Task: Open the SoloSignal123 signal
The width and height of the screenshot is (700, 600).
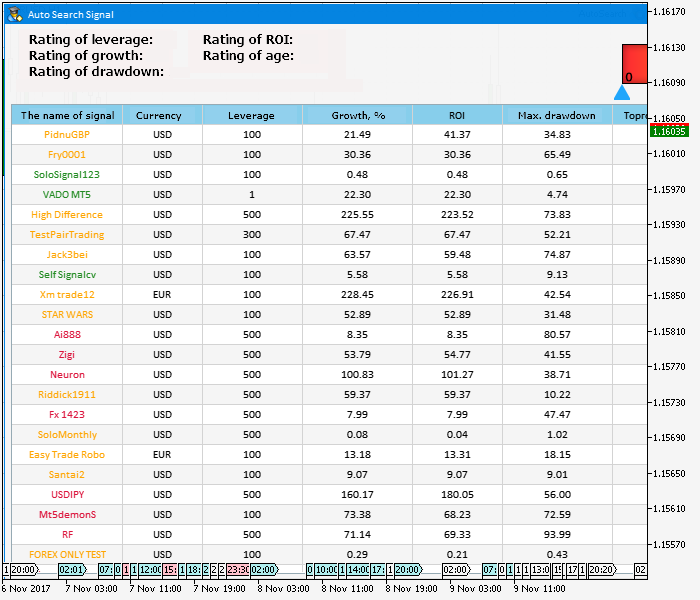Action: click(67, 175)
